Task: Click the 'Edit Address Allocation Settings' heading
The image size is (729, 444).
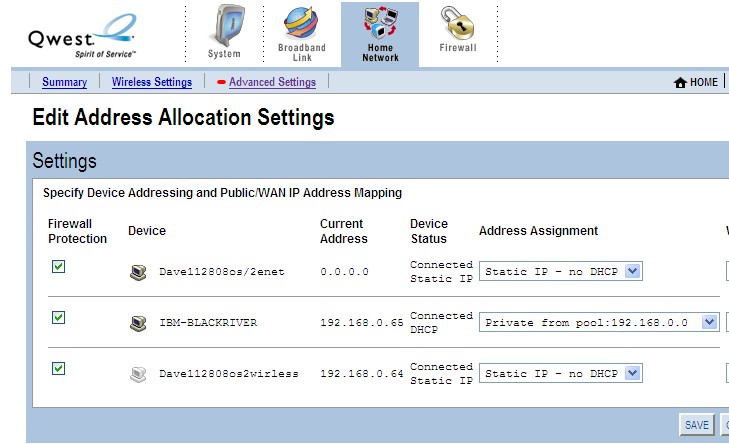Action: 183,117
